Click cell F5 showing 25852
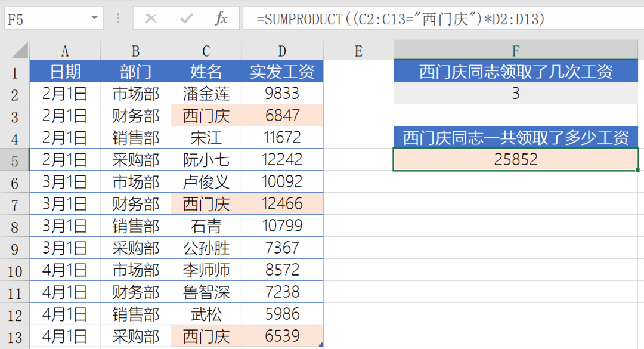The width and height of the screenshot is (644, 349). click(x=515, y=159)
